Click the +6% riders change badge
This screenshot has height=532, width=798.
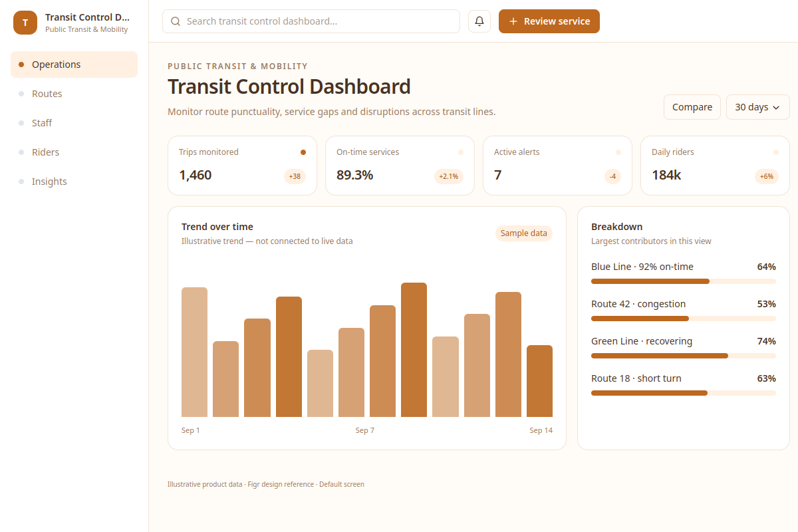coord(767,176)
